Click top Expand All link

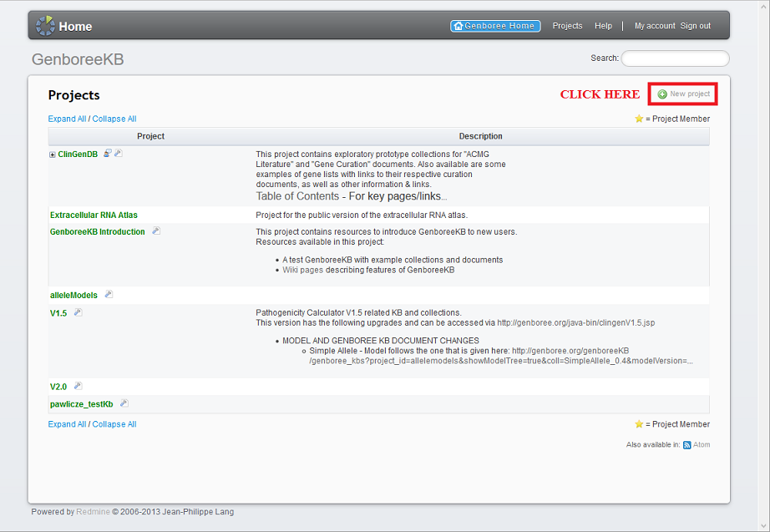pos(67,119)
